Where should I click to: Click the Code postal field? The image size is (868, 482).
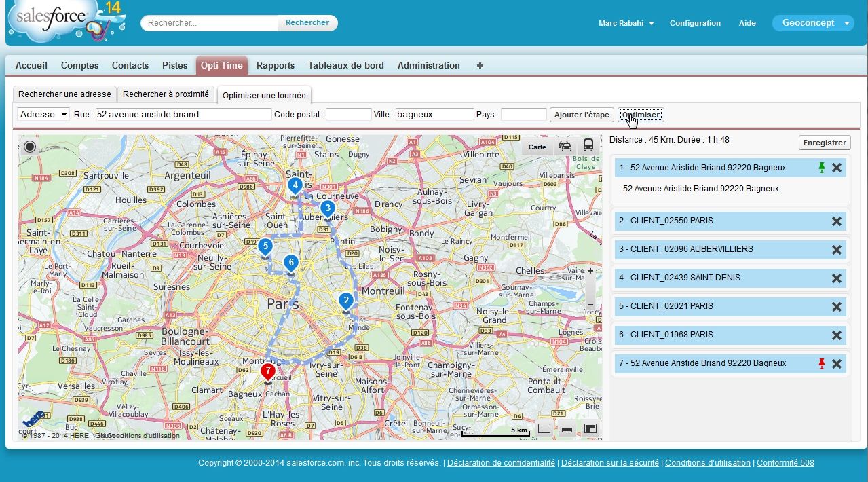pyautogui.click(x=349, y=115)
